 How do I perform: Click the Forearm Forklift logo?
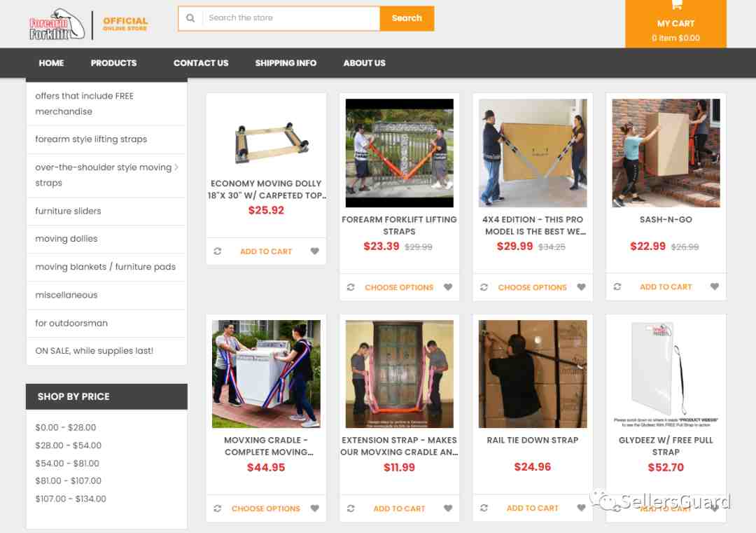point(57,24)
